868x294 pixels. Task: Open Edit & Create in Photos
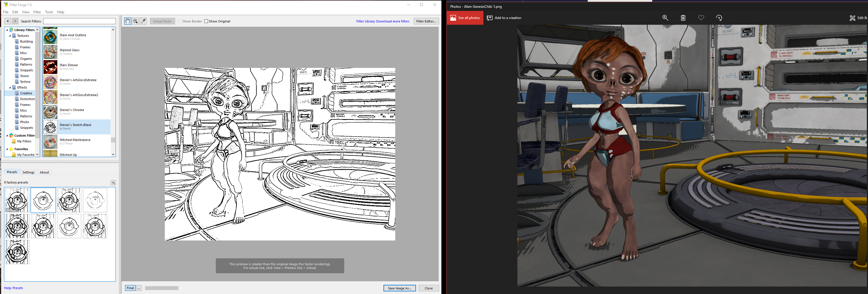(858, 18)
